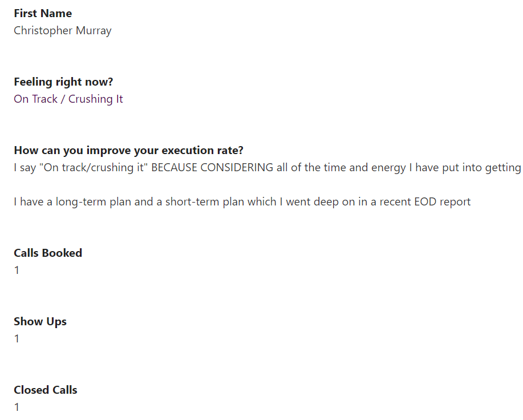
Task: Click the Show Ups label
Action: (40, 321)
